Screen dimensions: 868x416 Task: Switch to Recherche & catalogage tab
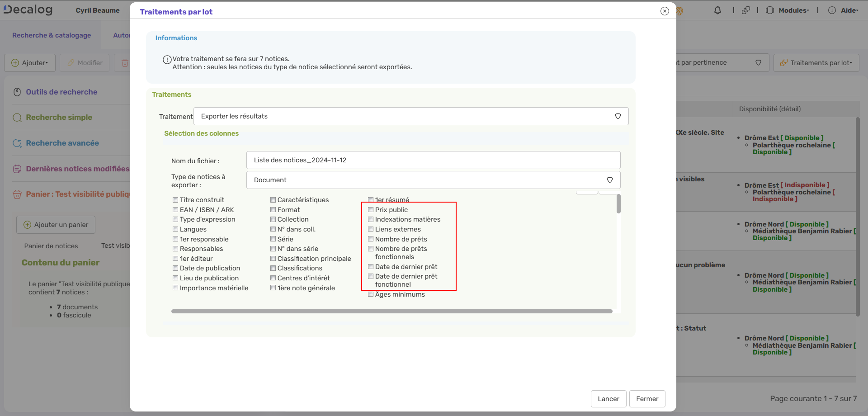(x=52, y=35)
